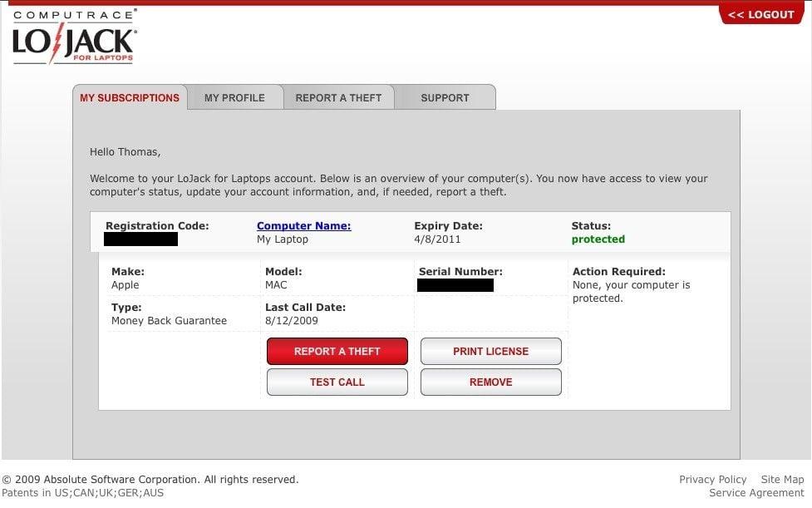Click the 'Status:' column header

tap(591, 226)
